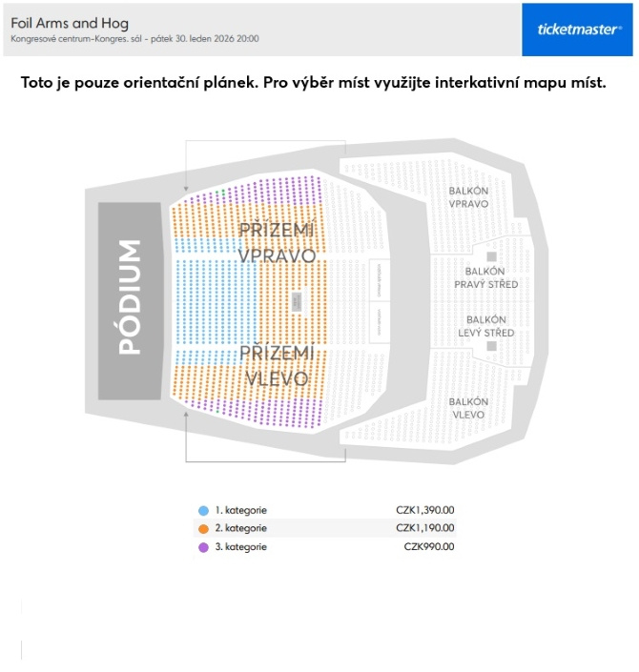Viewport: 639px width, 672px height.
Task: Select the PŘÍZEMÍ VLEVO section label
Action: click(x=277, y=365)
